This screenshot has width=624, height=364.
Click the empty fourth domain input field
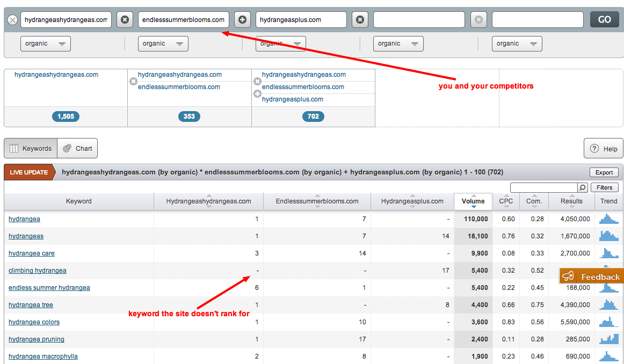419,20
